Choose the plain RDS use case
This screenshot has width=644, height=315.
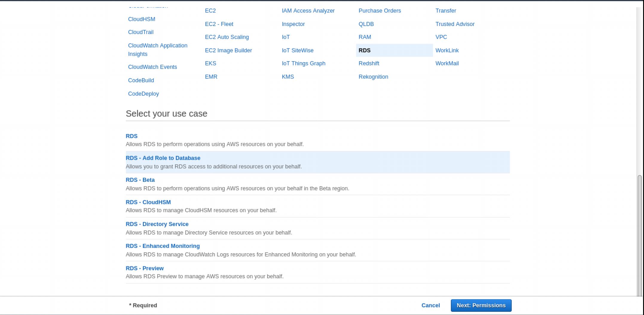point(131,136)
